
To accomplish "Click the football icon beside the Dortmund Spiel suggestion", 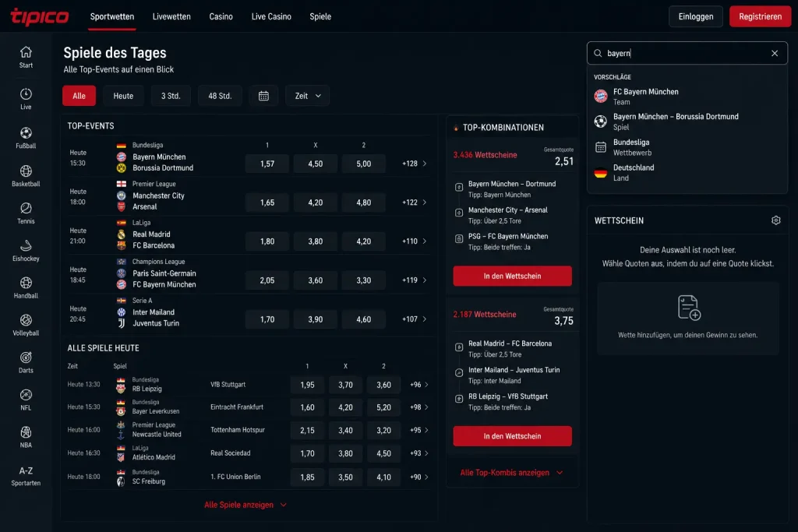I will tap(601, 122).
